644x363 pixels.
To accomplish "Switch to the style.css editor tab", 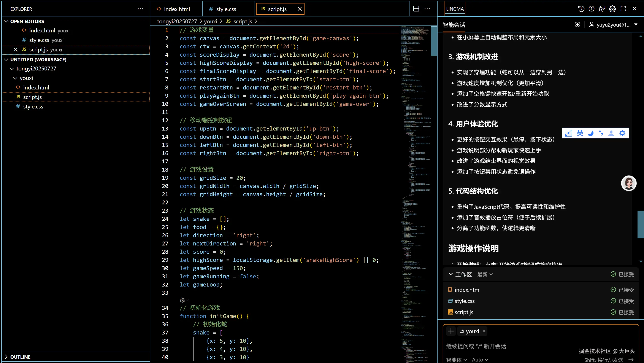I will 226,9.
